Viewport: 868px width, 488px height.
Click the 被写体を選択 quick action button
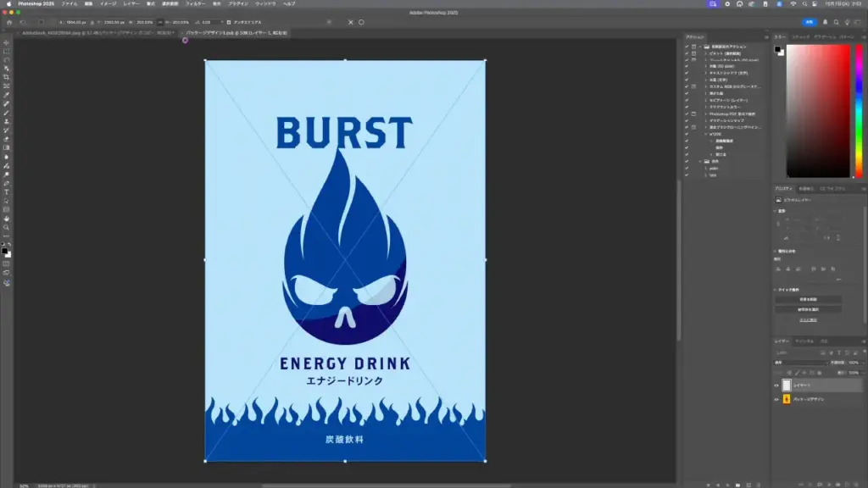808,309
